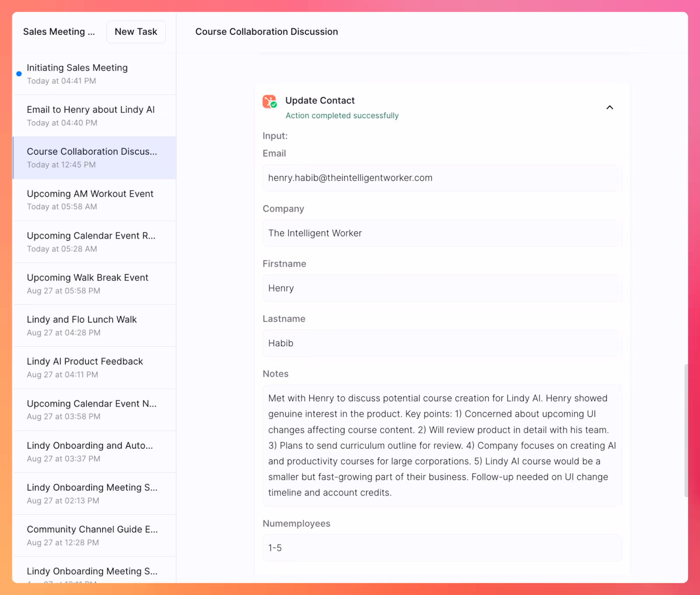Click the Firstname field showing Henry
The image size is (700, 595).
tap(442, 288)
